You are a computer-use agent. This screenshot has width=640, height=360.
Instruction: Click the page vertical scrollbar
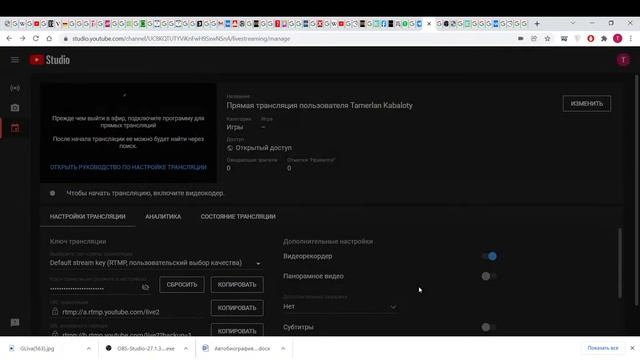[x=636, y=190]
